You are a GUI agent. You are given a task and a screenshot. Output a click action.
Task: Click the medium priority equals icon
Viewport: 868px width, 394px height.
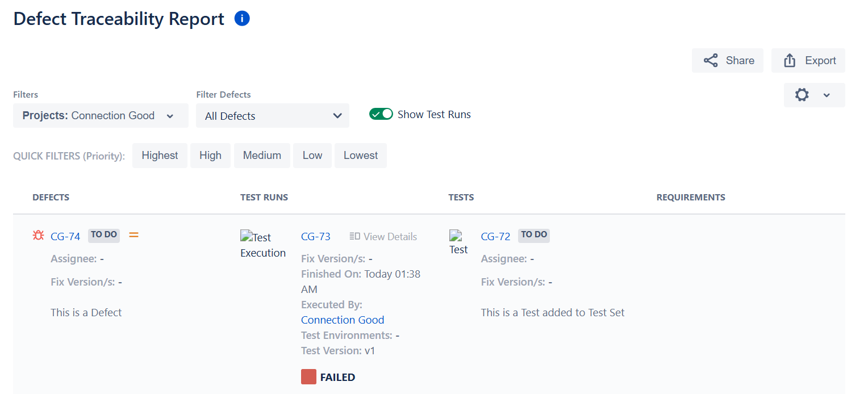tap(134, 234)
